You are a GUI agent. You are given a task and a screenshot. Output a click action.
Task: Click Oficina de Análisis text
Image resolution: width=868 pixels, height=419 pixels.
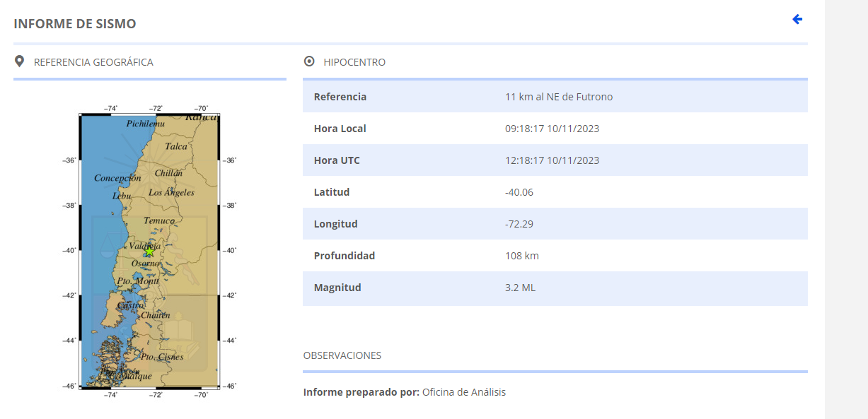(464, 392)
